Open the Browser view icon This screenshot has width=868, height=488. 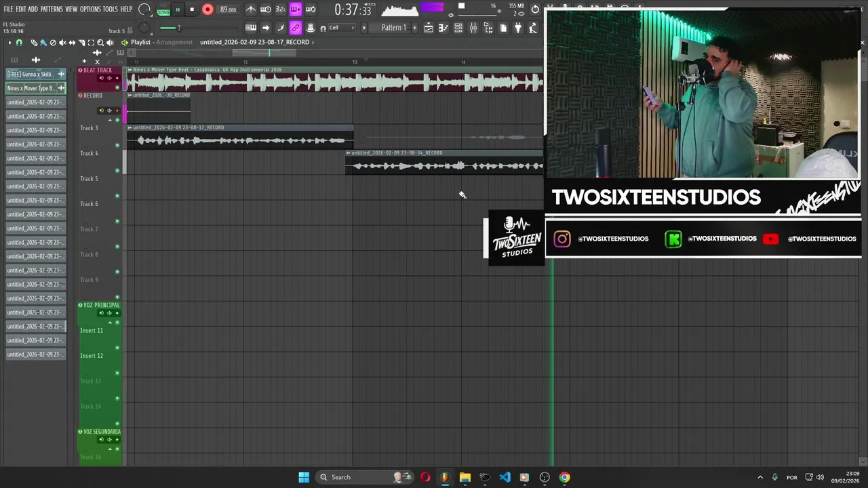488,28
